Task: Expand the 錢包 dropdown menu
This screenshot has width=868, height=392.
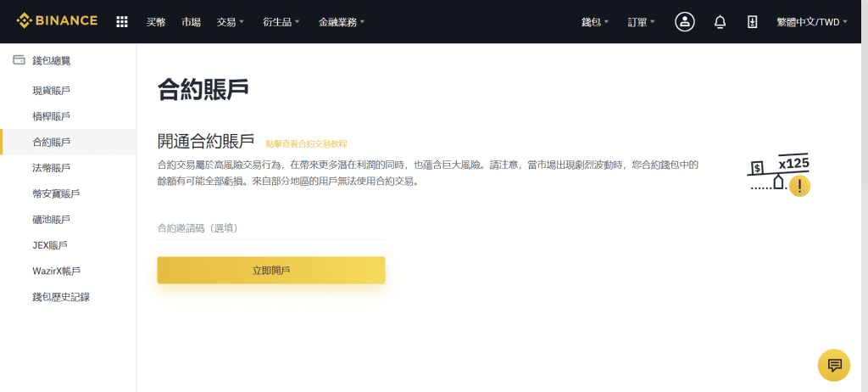Action: pyautogui.click(x=595, y=22)
